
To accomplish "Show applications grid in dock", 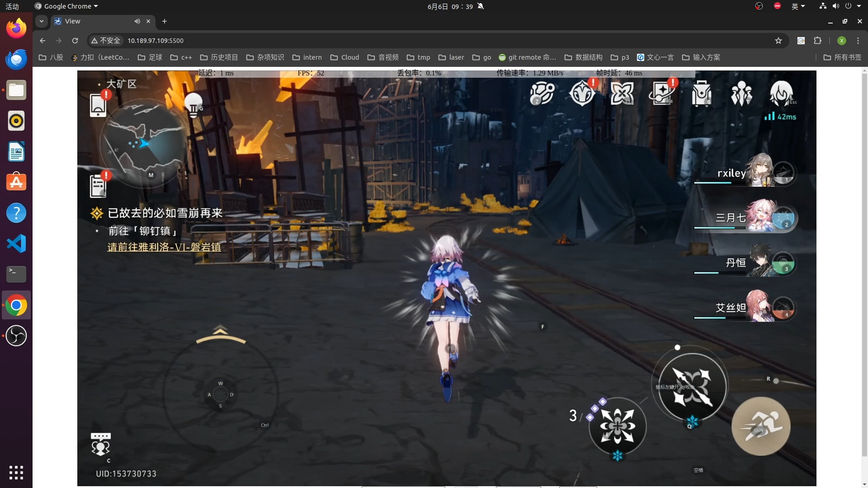I will (x=16, y=472).
